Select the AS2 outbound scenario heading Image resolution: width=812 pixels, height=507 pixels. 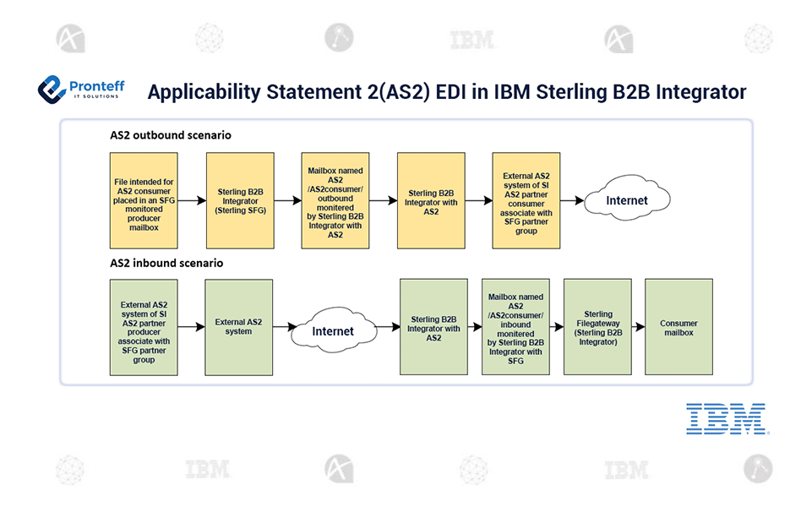(171, 135)
